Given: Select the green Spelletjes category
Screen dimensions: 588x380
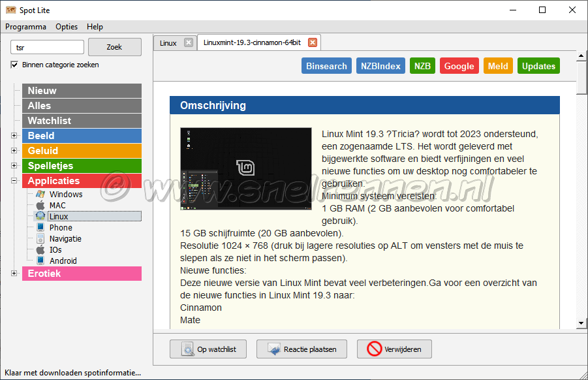Looking at the screenshot, I should tap(82, 166).
